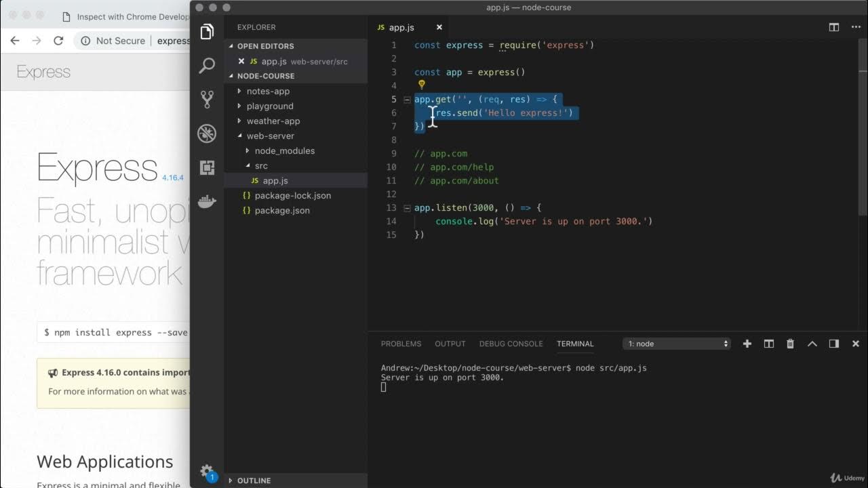
Task: Switch to the Output tab
Action: 450,344
